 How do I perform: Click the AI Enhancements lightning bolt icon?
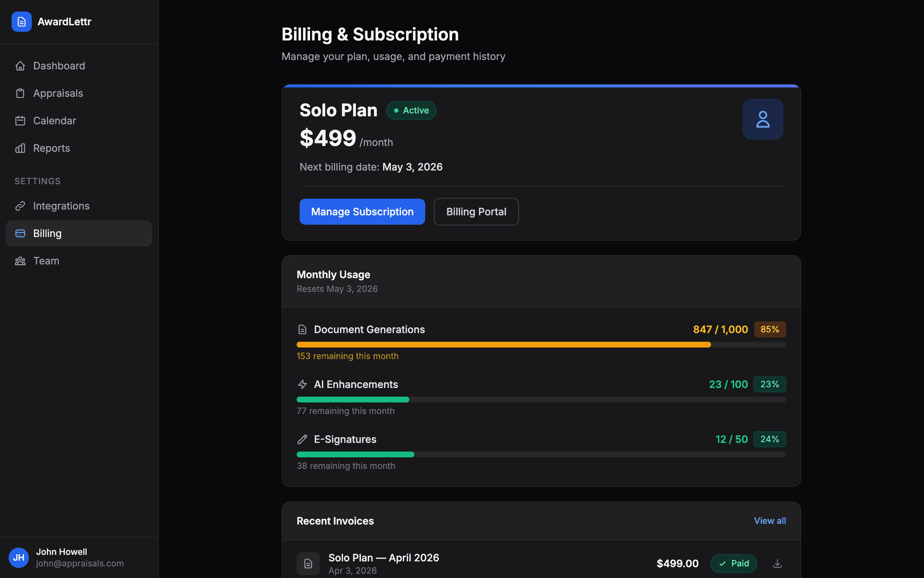(x=302, y=385)
